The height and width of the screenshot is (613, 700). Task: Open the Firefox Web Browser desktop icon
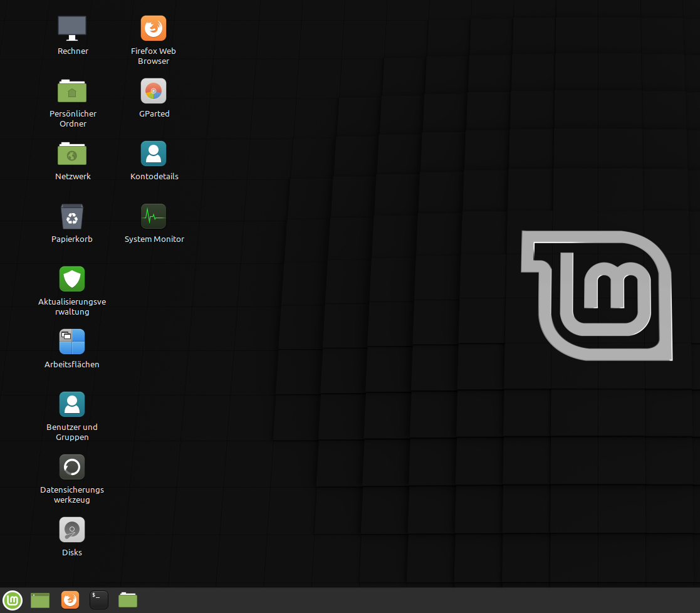[x=153, y=28]
